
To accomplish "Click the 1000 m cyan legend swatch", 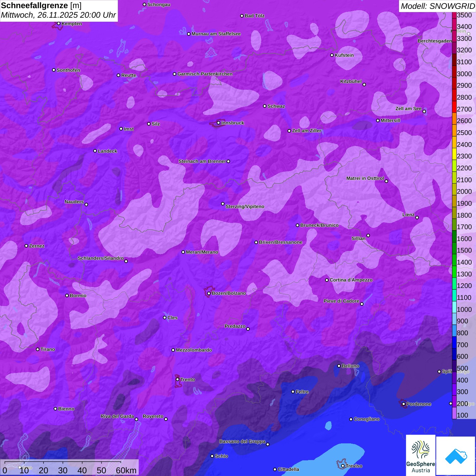I will 454,307.
